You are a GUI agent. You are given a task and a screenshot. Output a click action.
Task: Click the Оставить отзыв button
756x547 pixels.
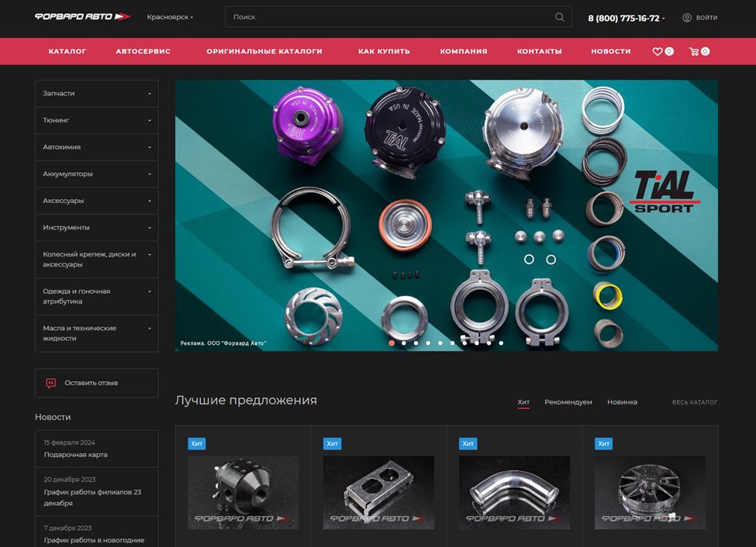pyautogui.click(x=97, y=384)
